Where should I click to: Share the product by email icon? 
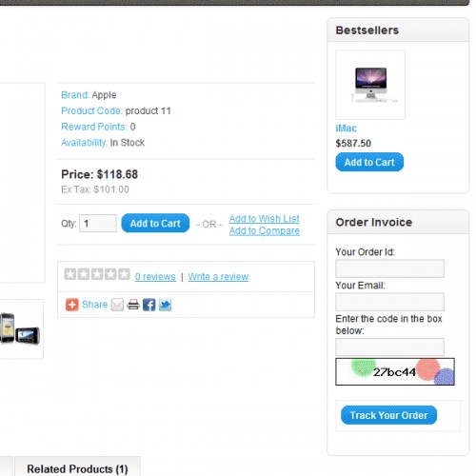[x=117, y=305]
